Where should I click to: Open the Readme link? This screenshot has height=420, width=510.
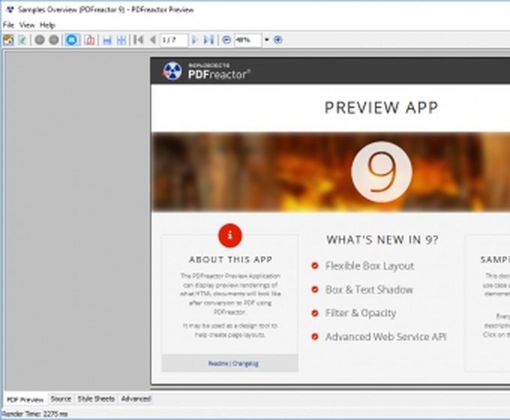pyautogui.click(x=218, y=364)
